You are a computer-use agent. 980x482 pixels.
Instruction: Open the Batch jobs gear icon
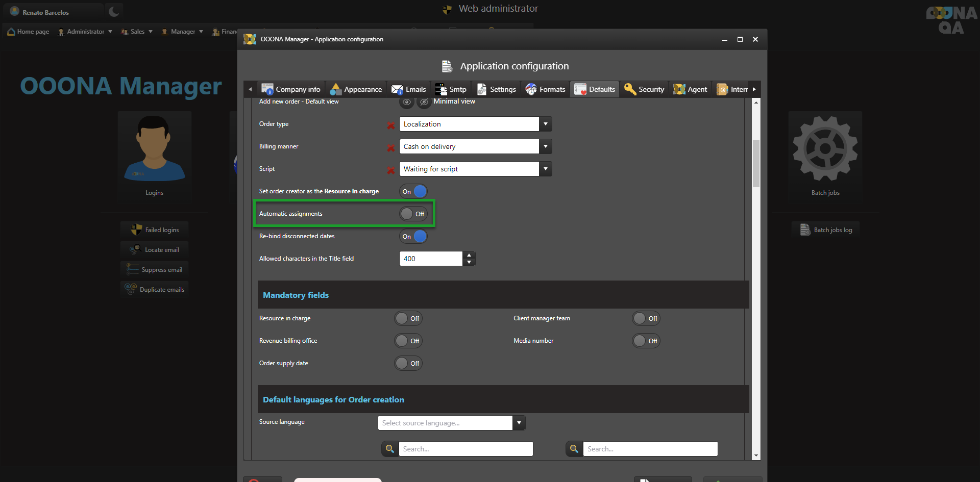point(825,148)
